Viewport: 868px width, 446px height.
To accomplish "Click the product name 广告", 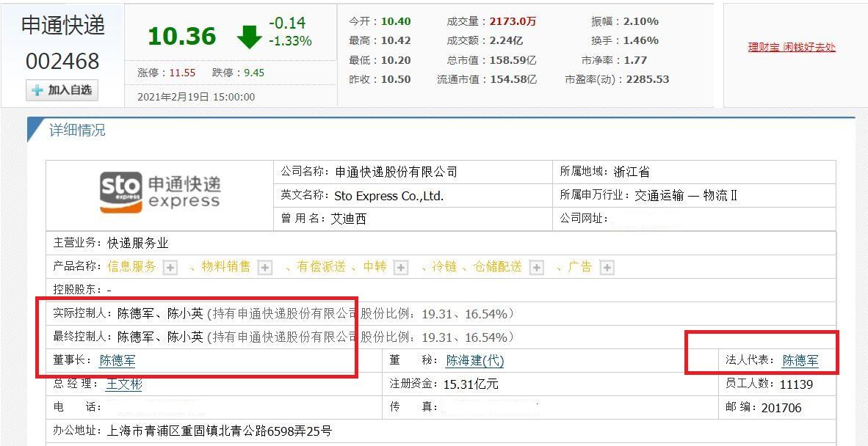I will (x=580, y=268).
